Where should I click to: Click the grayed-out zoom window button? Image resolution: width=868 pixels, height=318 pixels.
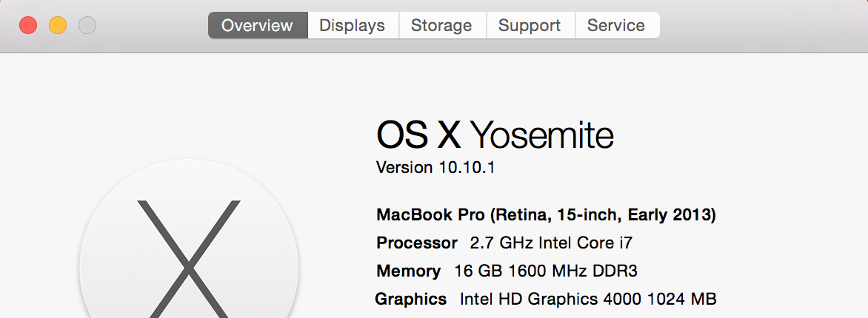point(87,25)
